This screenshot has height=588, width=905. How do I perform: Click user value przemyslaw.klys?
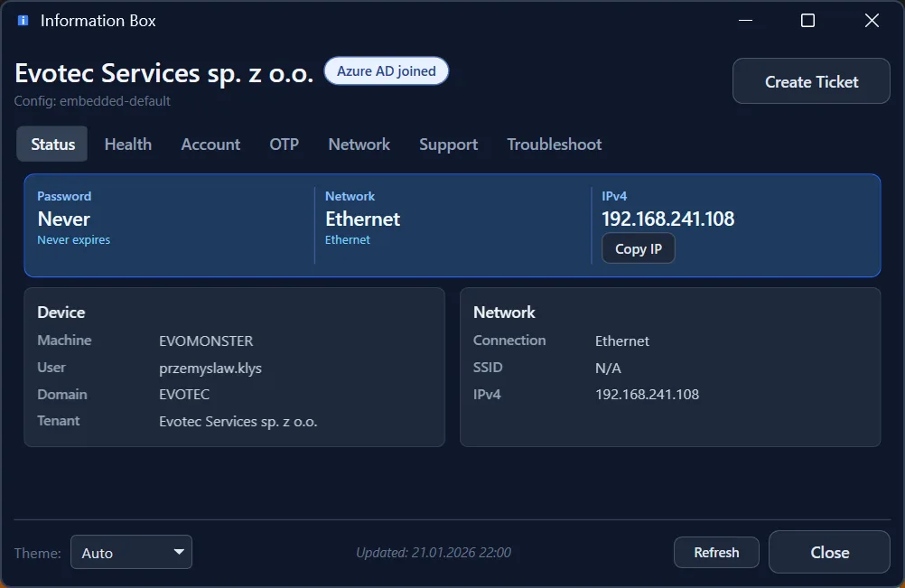tap(210, 369)
